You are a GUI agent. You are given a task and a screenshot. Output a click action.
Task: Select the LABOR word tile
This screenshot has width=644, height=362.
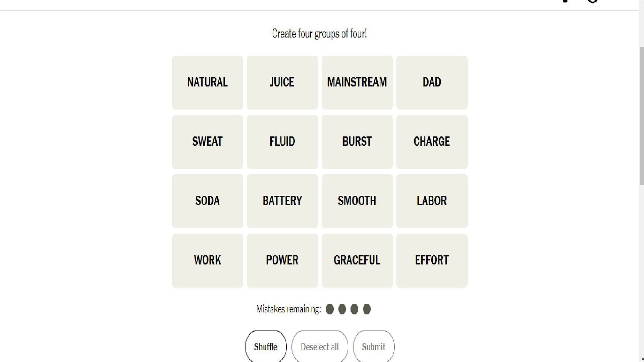[x=432, y=201]
